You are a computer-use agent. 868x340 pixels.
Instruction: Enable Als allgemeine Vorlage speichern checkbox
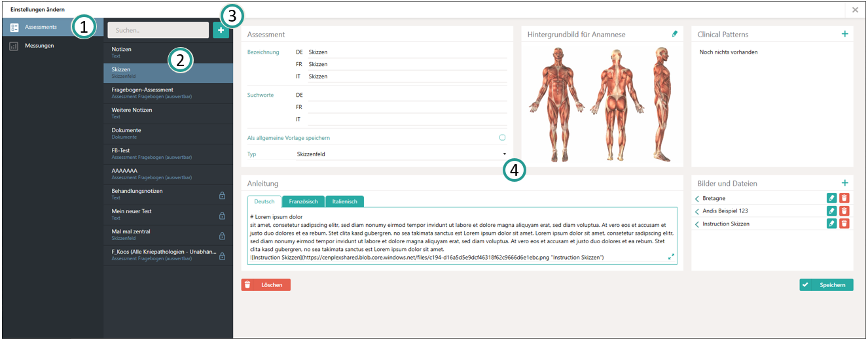pyautogui.click(x=502, y=138)
